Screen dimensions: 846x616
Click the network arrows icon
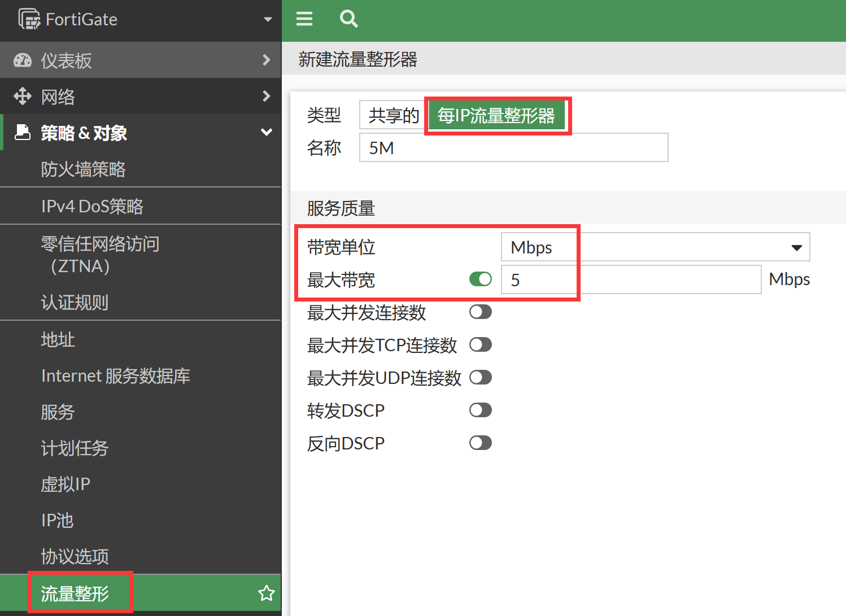(23, 97)
